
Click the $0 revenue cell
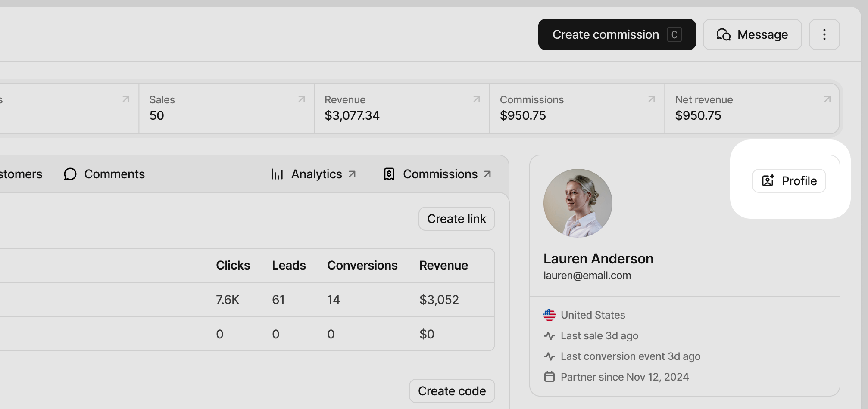tap(427, 334)
